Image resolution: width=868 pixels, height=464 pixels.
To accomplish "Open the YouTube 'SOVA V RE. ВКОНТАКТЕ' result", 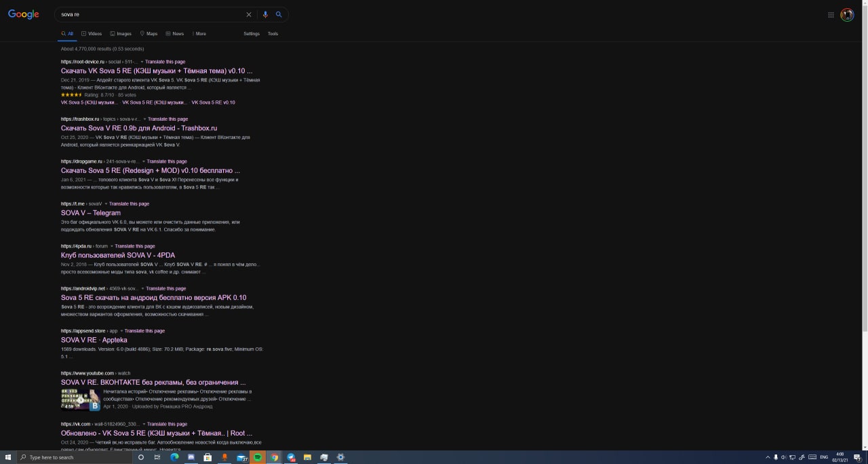I will 153,383.
